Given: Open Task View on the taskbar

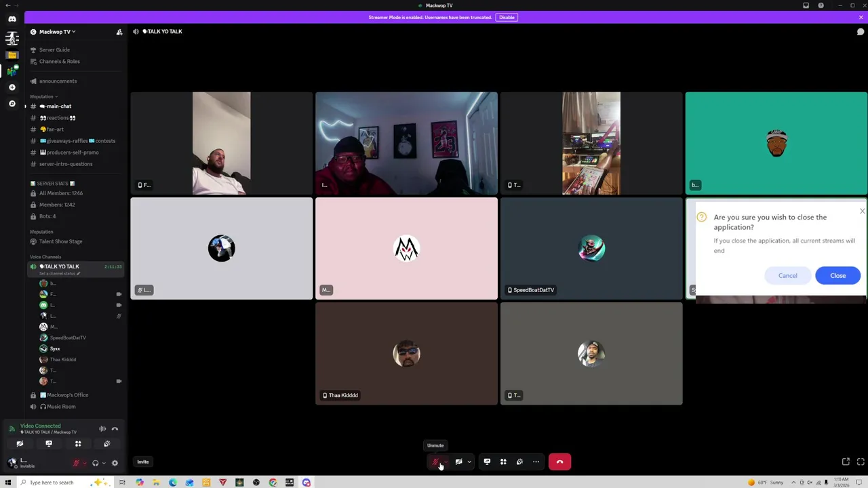Looking at the screenshot, I should coord(122,483).
